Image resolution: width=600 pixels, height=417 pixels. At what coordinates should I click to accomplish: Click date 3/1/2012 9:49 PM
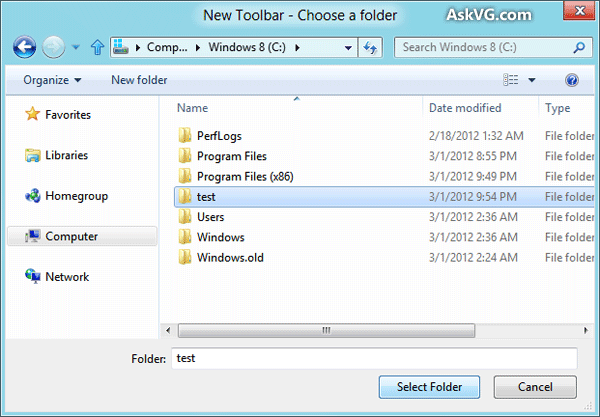pyautogui.click(x=473, y=176)
